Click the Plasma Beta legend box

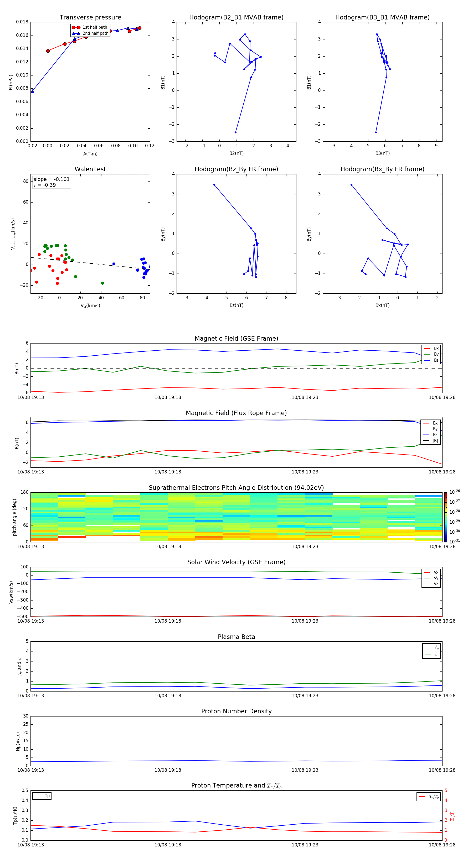(x=431, y=651)
